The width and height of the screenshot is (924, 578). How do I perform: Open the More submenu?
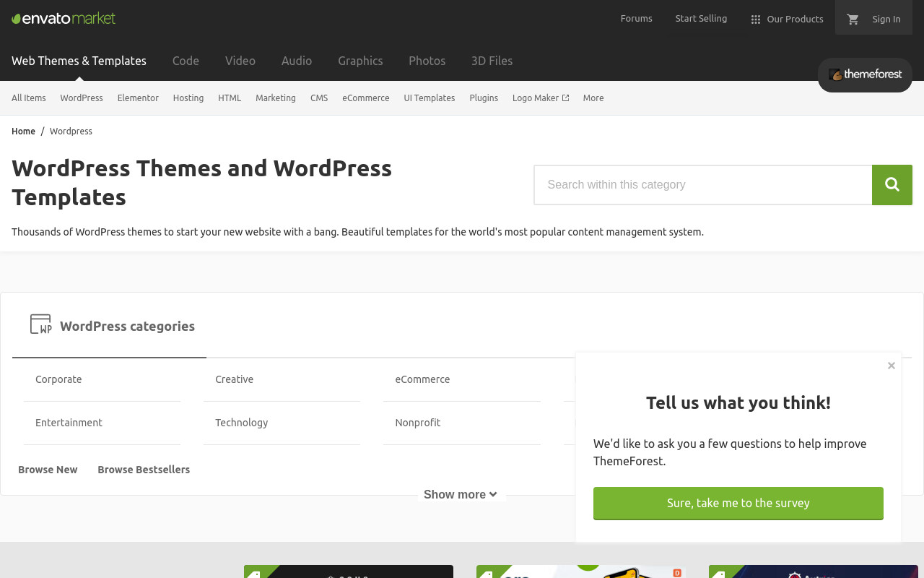593,98
